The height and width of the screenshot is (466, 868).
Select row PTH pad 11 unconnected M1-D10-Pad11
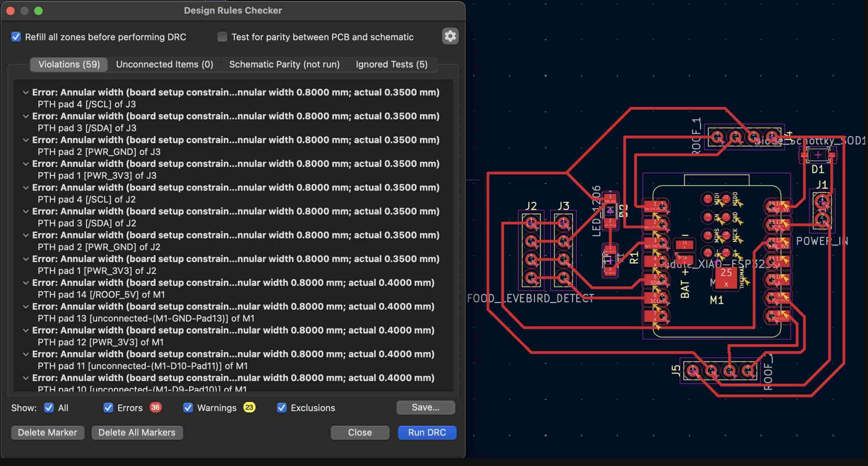coord(233,366)
